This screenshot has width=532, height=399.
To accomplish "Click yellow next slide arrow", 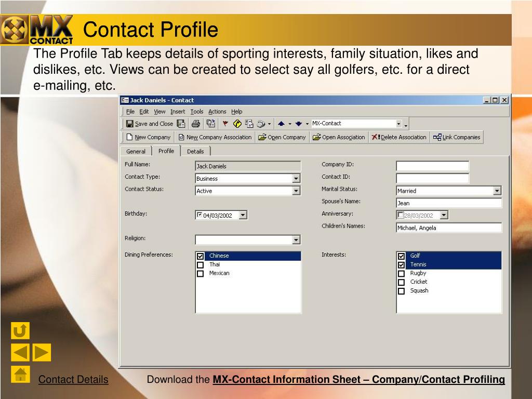I will (x=42, y=352).
